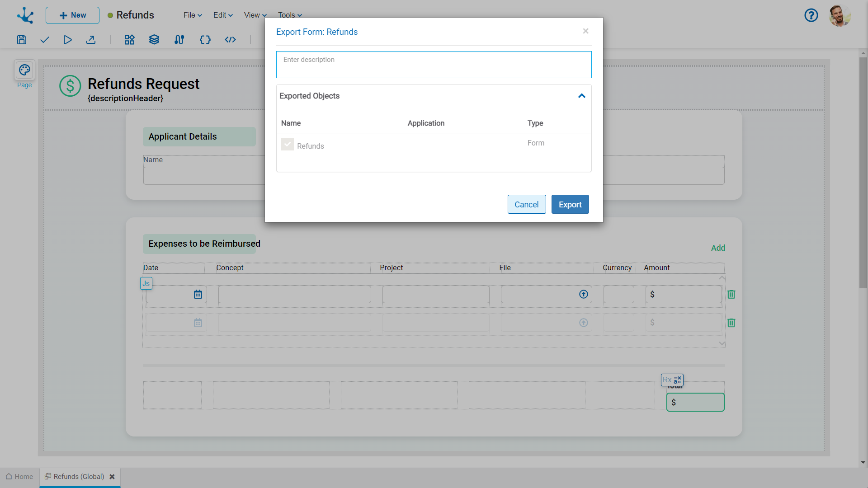Click Cancel to dismiss the dialog
Image resolution: width=868 pixels, height=488 pixels.
click(x=526, y=204)
